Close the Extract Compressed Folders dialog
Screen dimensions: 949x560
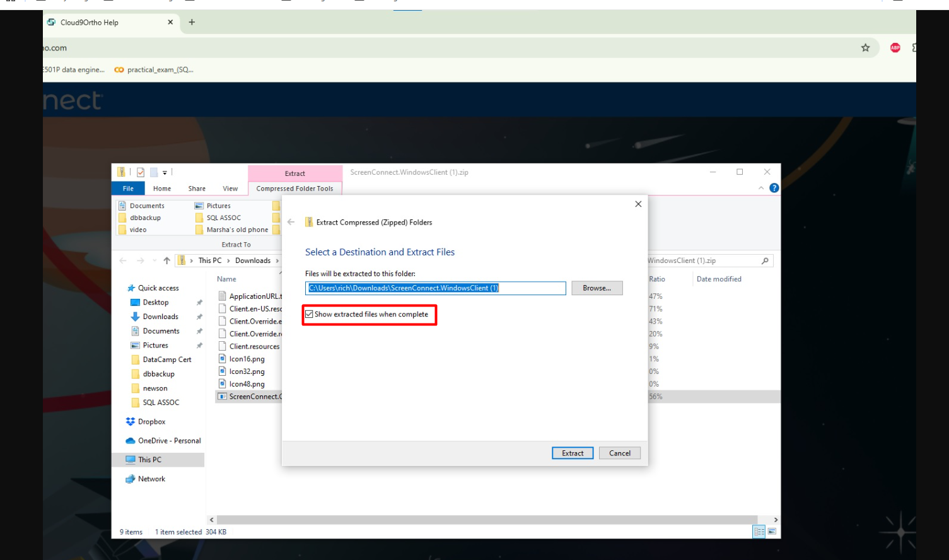pyautogui.click(x=638, y=204)
